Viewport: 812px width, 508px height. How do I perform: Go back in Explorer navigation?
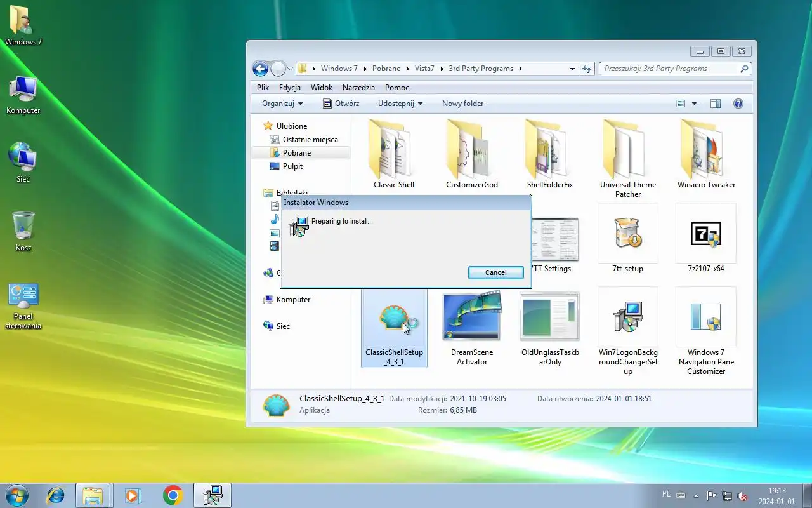(x=260, y=69)
